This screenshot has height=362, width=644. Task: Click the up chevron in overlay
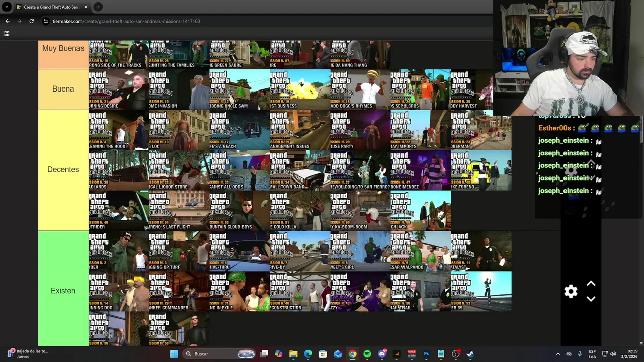(591, 284)
